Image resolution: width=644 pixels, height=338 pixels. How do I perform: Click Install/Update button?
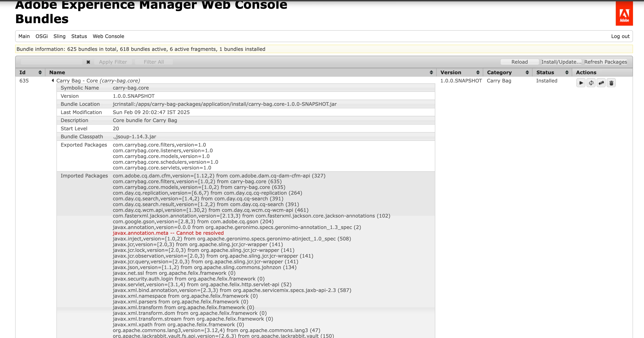tap(561, 62)
